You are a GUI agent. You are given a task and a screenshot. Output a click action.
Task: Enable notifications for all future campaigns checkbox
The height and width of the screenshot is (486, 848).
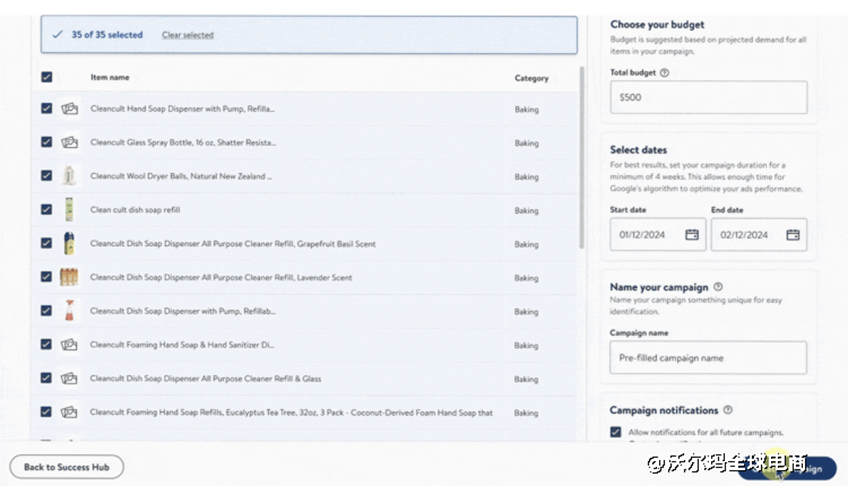tap(615, 432)
